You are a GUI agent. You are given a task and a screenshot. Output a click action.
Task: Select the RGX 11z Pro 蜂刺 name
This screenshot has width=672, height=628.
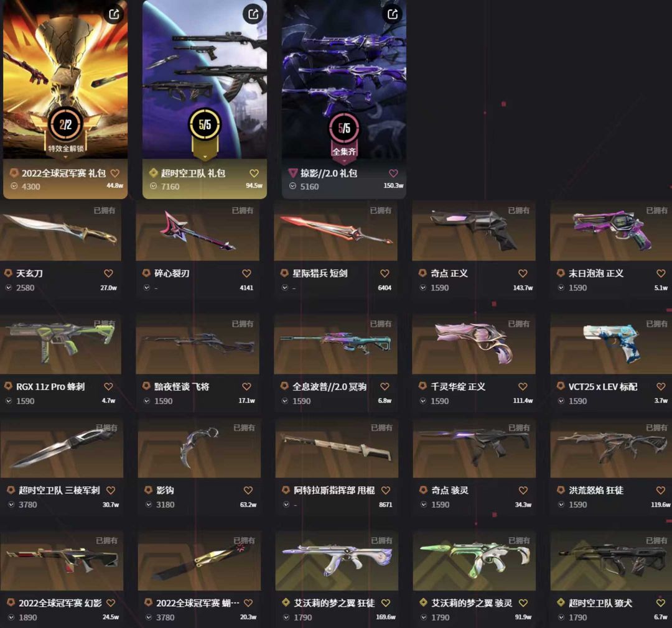pyautogui.click(x=50, y=387)
